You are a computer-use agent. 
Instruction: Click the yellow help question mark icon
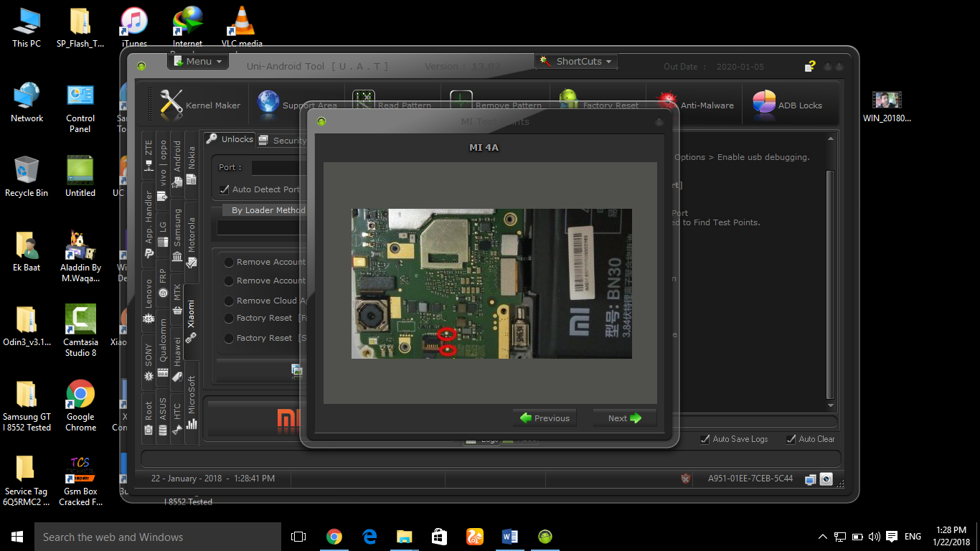[x=810, y=67]
